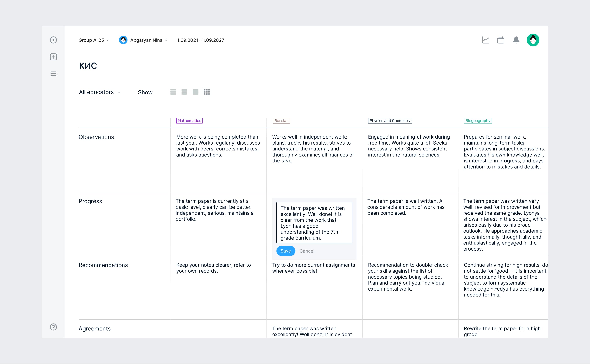Expand the sidebar with the arrow circle icon
The height and width of the screenshot is (364, 590).
coord(53,40)
